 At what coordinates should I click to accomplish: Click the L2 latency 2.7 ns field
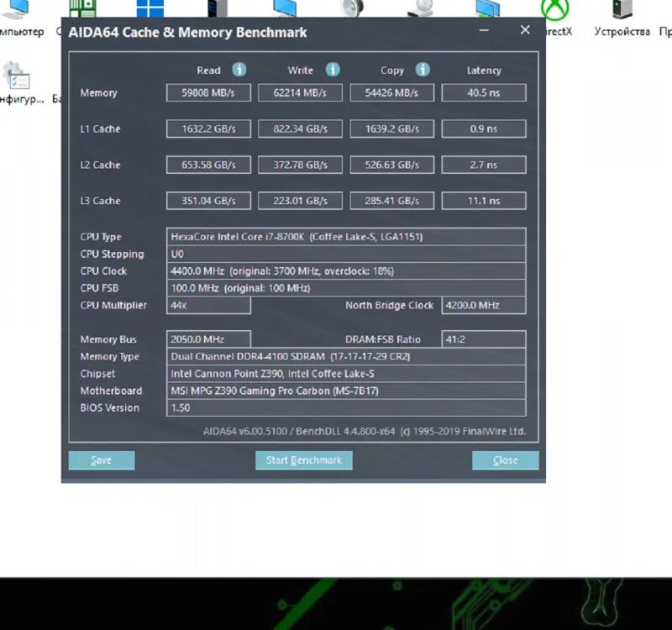[484, 165]
